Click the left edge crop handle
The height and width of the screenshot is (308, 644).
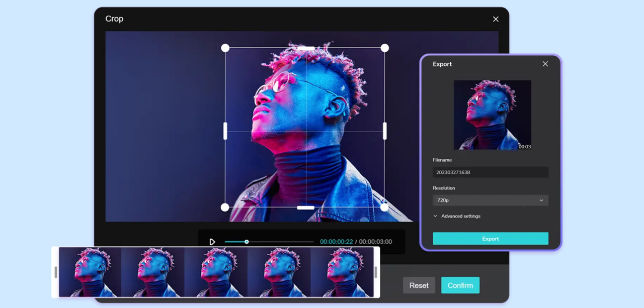225,131
